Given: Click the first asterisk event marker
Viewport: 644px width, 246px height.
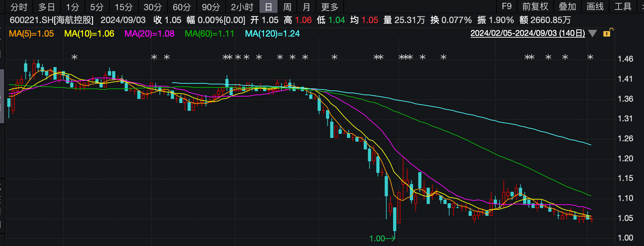Looking at the screenshot, I should coord(74,57).
